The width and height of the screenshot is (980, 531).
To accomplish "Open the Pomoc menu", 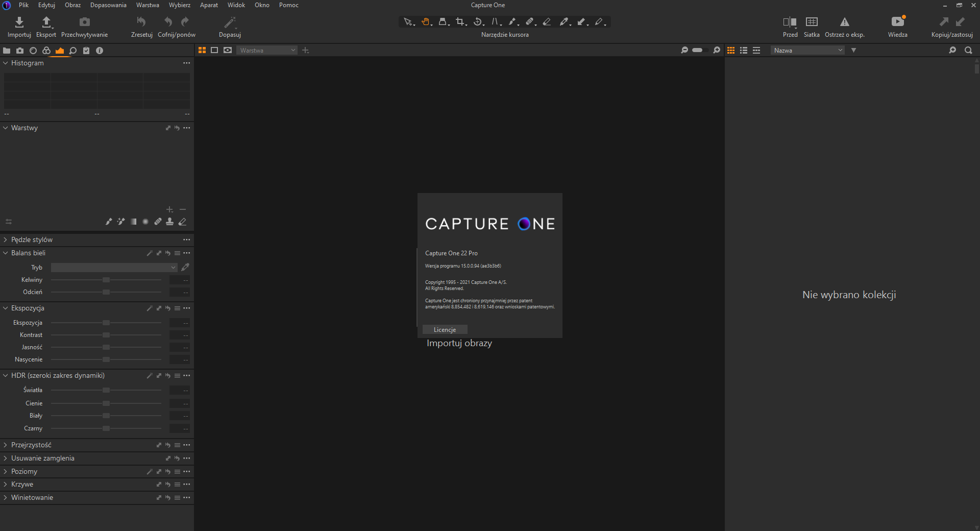I will (x=289, y=5).
